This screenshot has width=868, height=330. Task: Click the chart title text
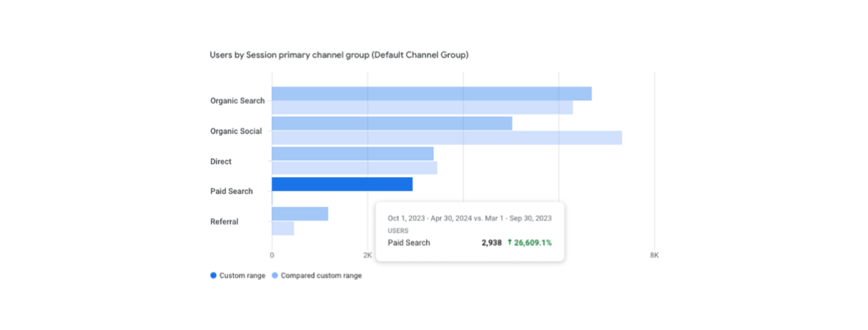339,55
